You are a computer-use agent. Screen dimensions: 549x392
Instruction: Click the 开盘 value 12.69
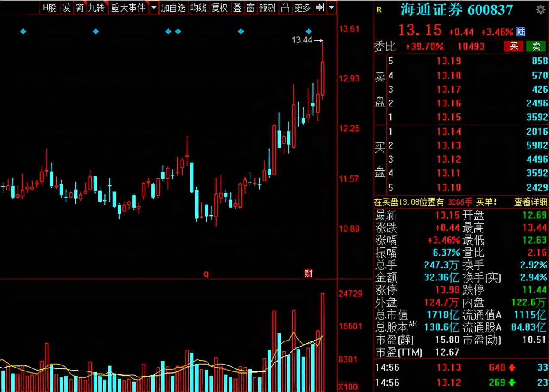(x=534, y=215)
